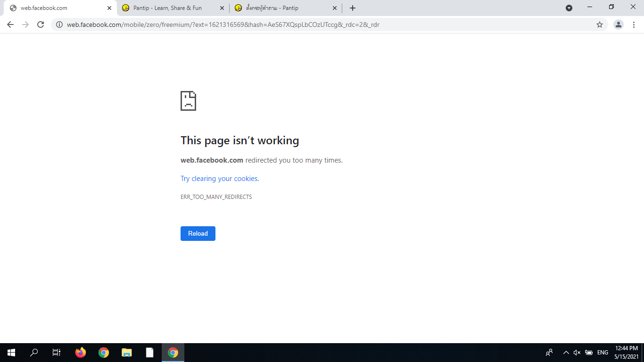The image size is (644, 362).
Task: Launch Firefox from the taskbar
Action: click(x=81, y=353)
